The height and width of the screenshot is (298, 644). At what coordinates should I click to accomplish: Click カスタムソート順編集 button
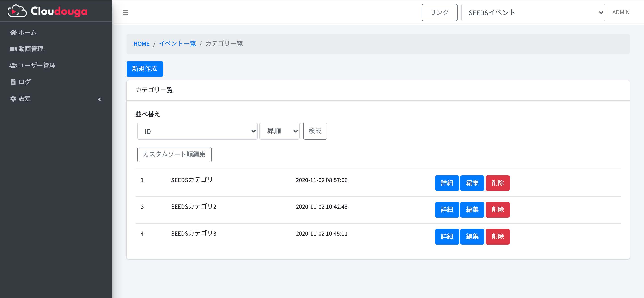click(174, 154)
